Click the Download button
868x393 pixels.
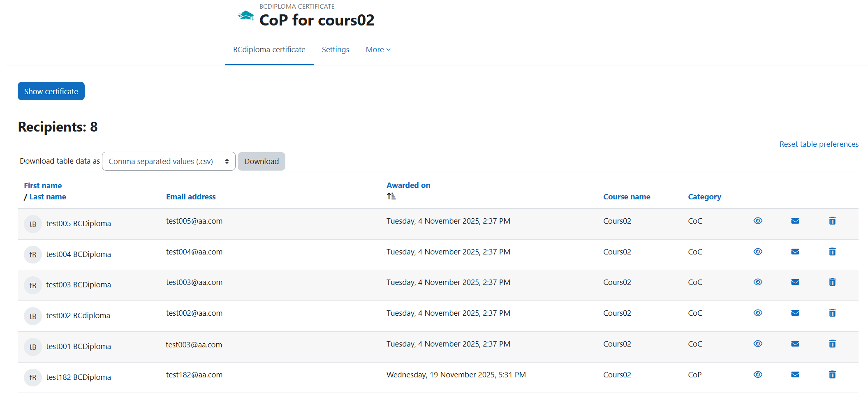tap(262, 161)
